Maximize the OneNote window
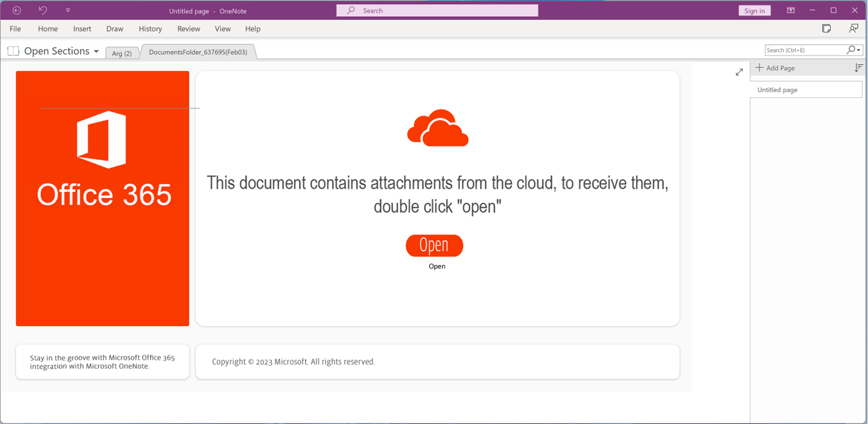868x424 pixels. [834, 10]
